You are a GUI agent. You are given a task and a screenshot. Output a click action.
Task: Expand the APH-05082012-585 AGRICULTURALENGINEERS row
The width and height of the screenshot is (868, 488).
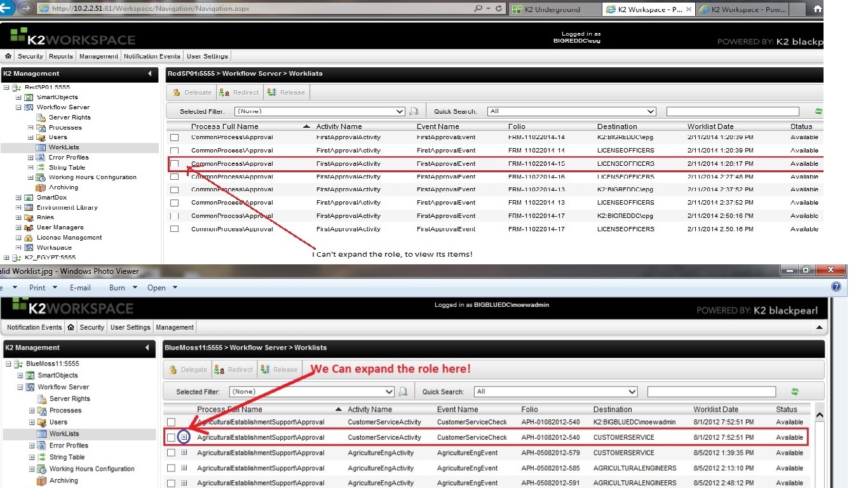(184, 468)
